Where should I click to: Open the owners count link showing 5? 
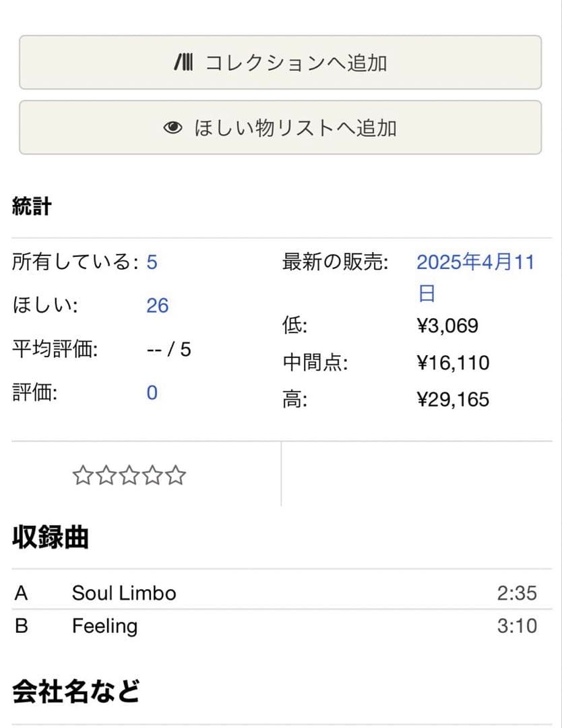click(x=154, y=263)
